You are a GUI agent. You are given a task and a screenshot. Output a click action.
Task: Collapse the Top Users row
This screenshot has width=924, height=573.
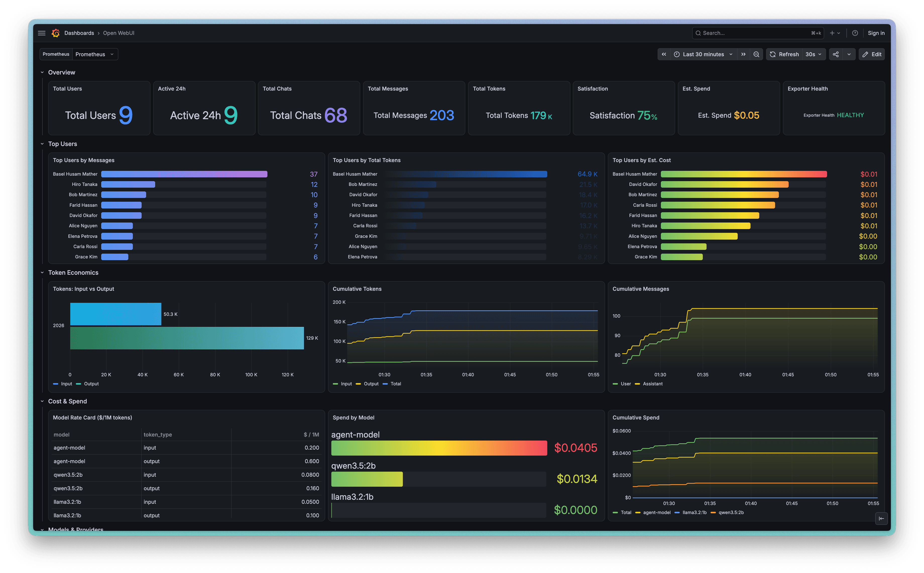(42, 144)
